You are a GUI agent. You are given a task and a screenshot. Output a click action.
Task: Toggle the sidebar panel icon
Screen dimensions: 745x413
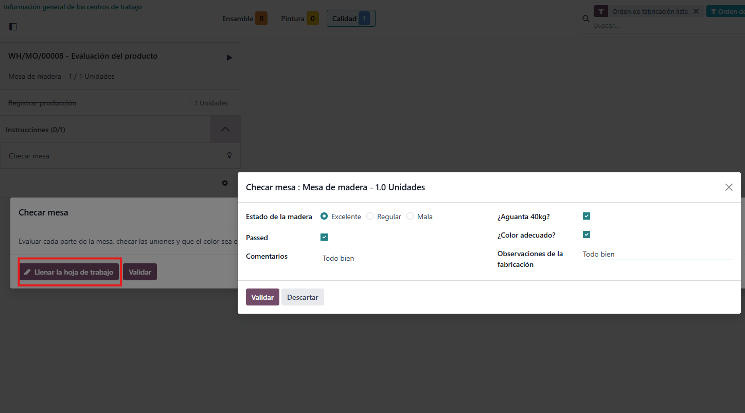pos(13,27)
